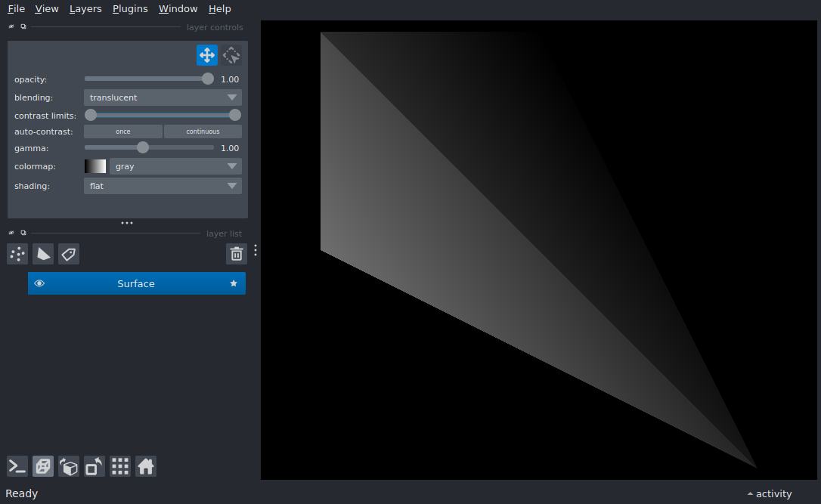Change order of visible axes
The image size is (821, 504).
pyautogui.click(x=69, y=466)
